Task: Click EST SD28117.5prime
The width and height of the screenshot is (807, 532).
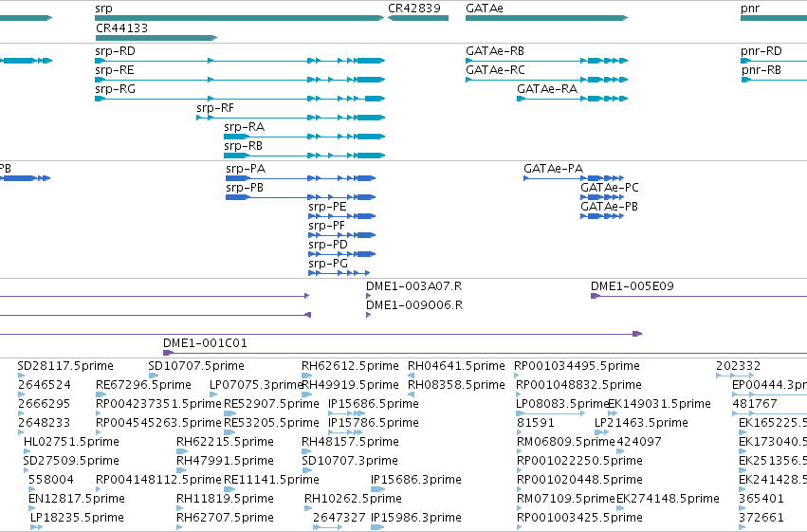Action: 21,376
